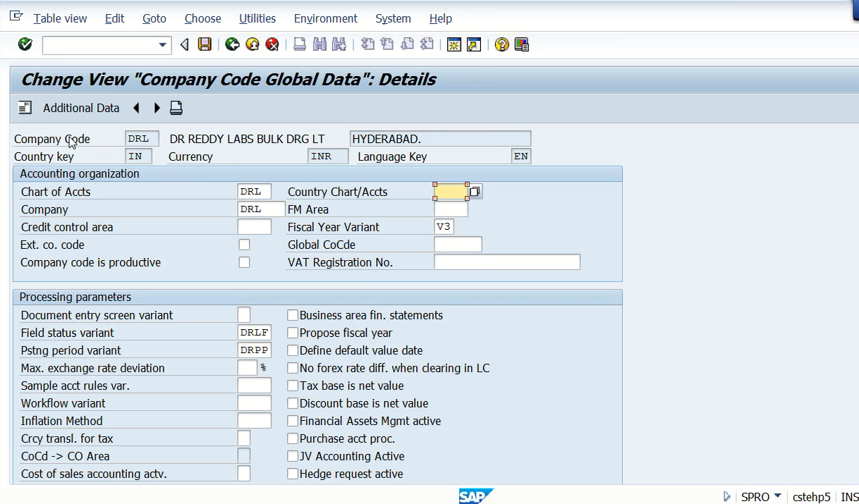Click the green Back arrow icon
This screenshot has height=504, width=859.
(232, 45)
